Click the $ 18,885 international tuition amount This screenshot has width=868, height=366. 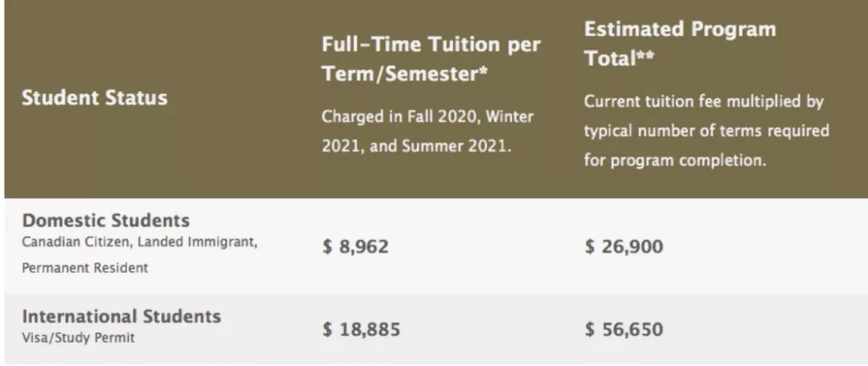tap(361, 329)
